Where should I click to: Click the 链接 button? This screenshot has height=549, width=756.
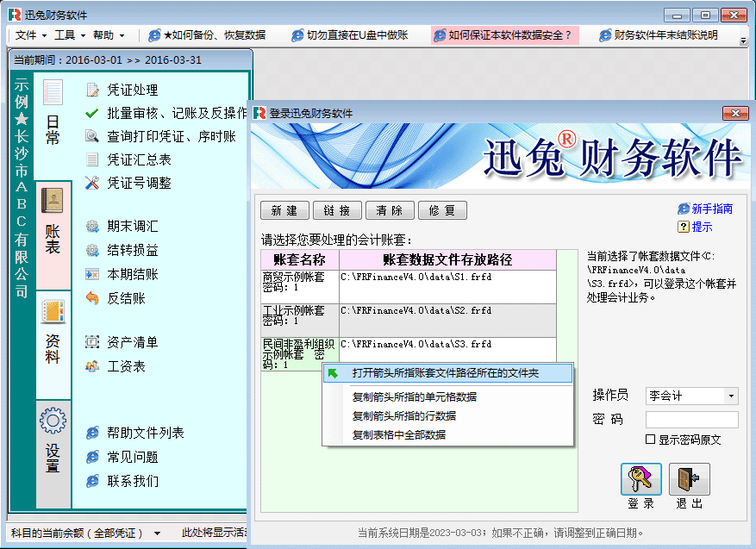(337, 210)
